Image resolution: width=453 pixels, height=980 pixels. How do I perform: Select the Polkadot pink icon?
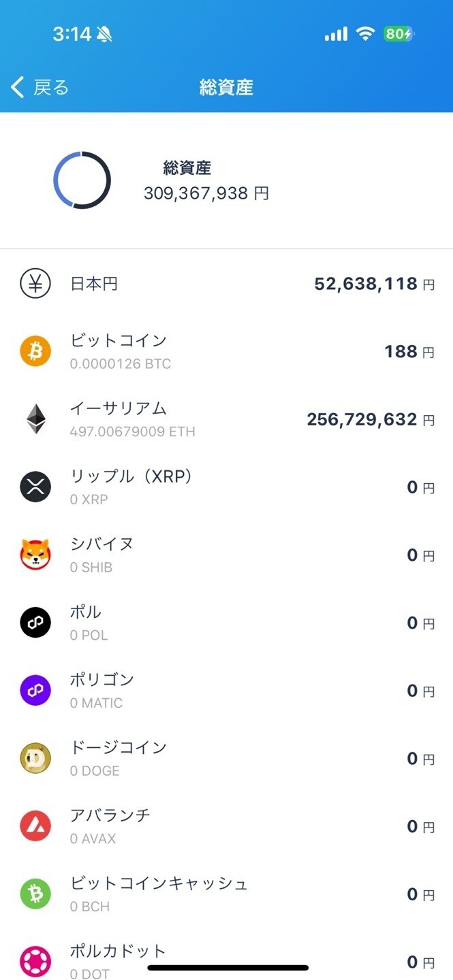[x=35, y=961]
